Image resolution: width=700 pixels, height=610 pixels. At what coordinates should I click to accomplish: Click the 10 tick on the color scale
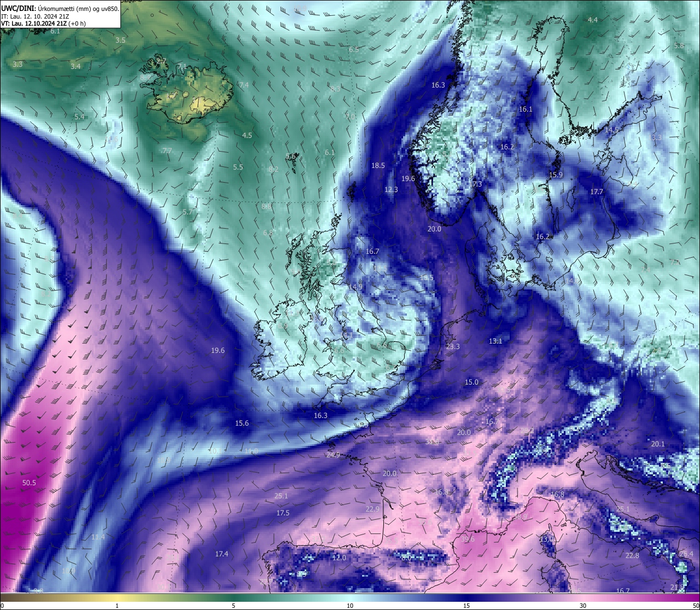(x=349, y=606)
